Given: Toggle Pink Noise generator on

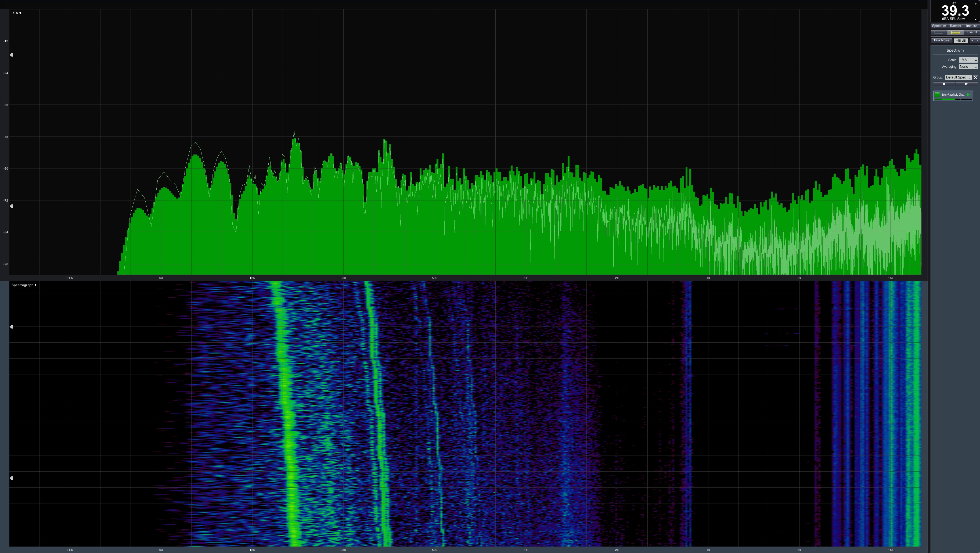Looking at the screenshot, I should click(x=942, y=40).
